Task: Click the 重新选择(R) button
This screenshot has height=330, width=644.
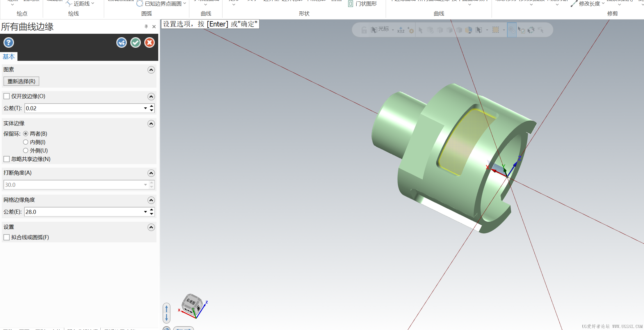Action: (x=21, y=81)
